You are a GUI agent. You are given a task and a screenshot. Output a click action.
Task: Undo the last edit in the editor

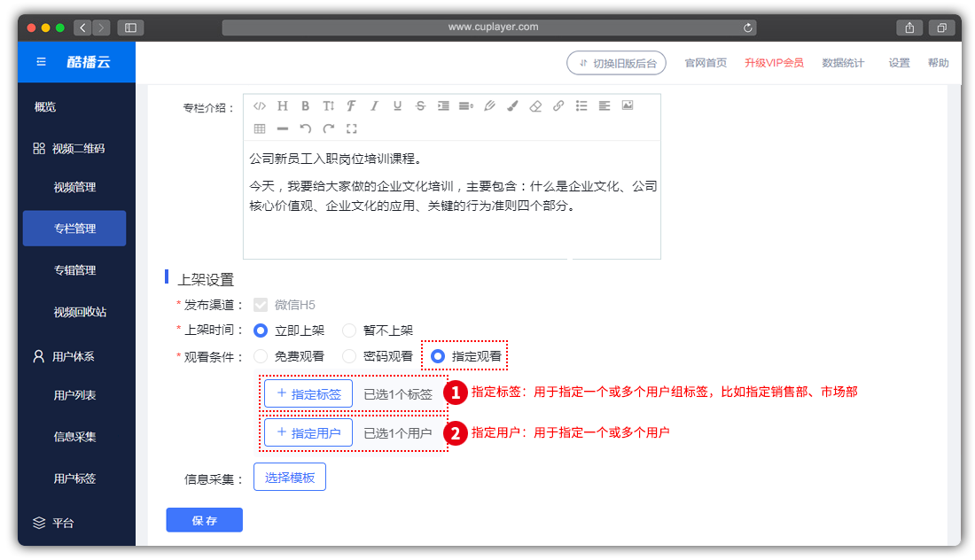[306, 128]
